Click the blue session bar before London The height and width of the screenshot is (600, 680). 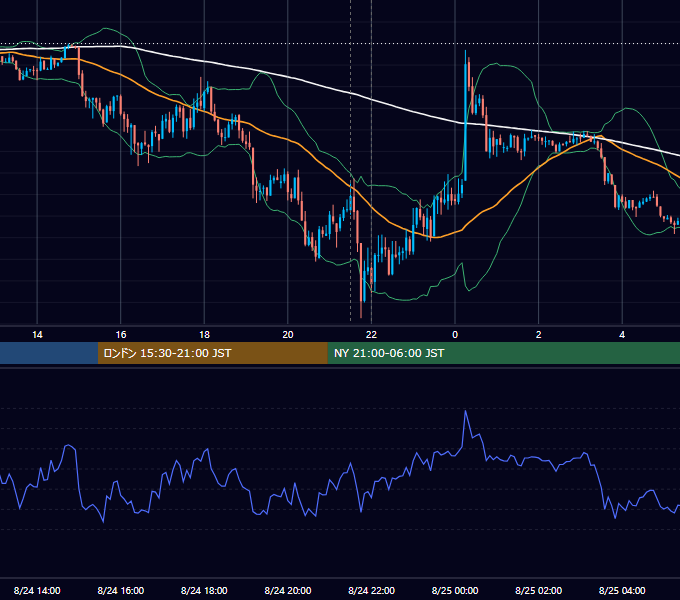point(49,353)
